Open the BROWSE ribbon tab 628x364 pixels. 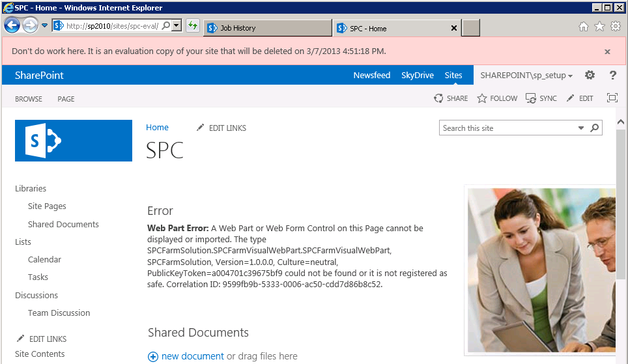29,99
